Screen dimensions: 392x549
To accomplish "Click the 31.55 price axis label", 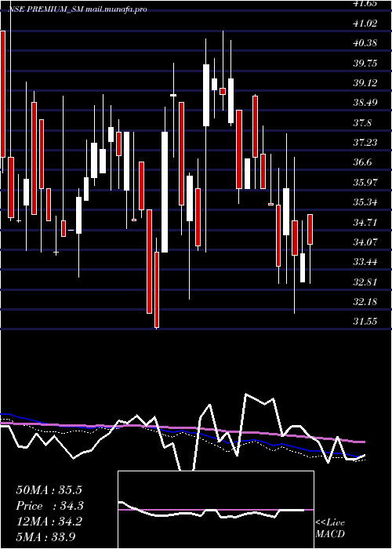I will 365,322.
